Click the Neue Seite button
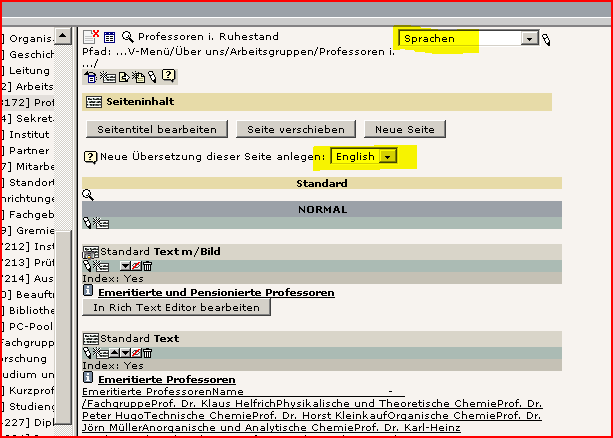The width and height of the screenshot is (613, 438). pyautogui.click(x=404, y=129)
